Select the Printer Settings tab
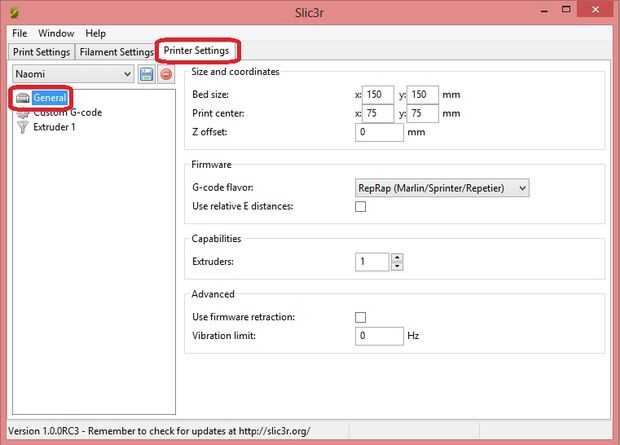The width and height of the screenshot is (620, 445). click(196, 51)
